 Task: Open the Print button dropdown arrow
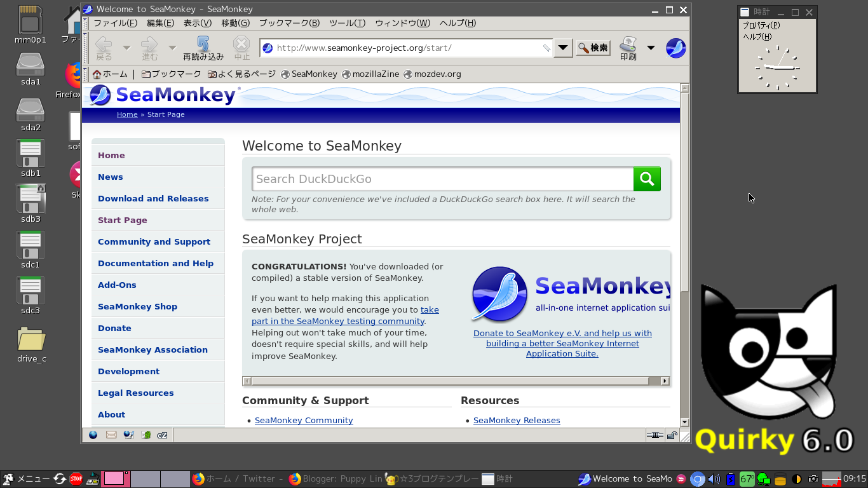(651, 48)
